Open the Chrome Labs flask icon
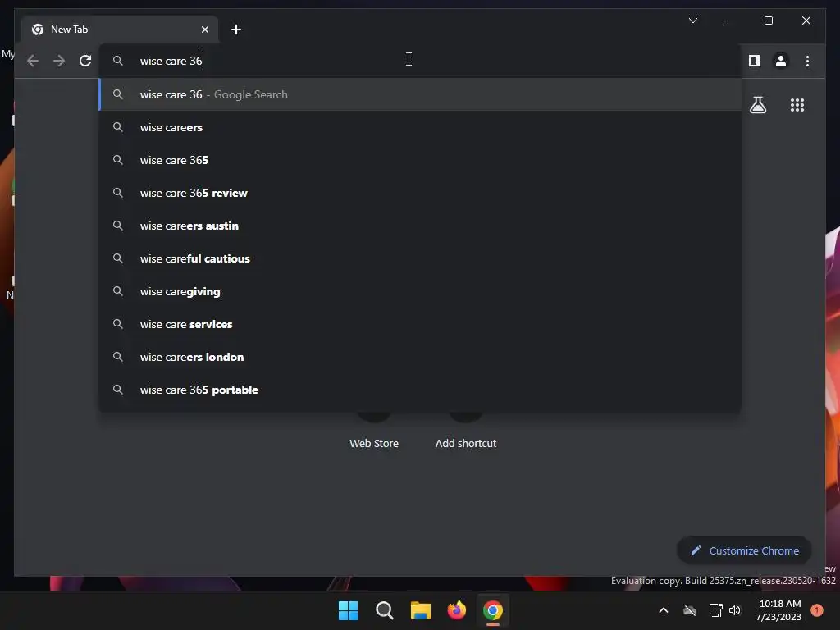 point(757,104)
